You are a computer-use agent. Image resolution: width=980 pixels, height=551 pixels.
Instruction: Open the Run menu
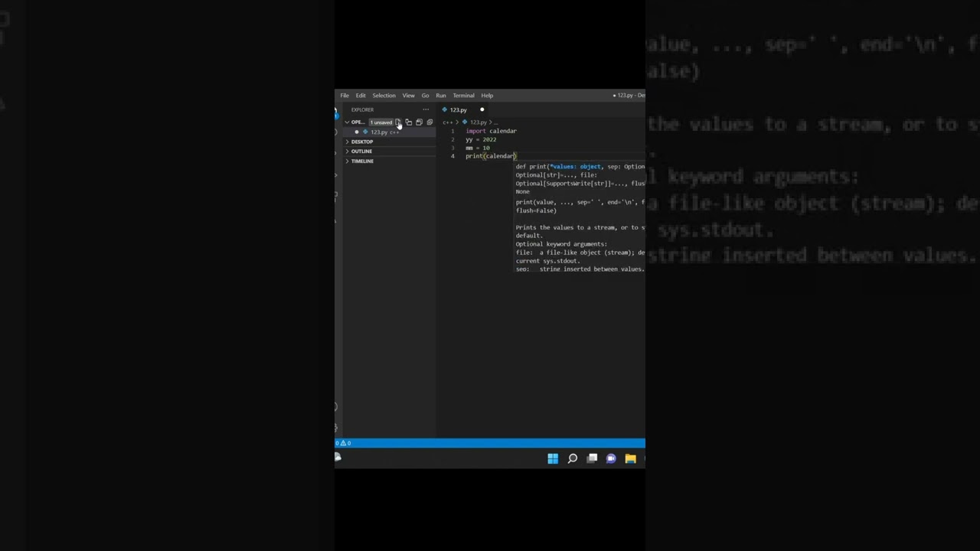441,96
